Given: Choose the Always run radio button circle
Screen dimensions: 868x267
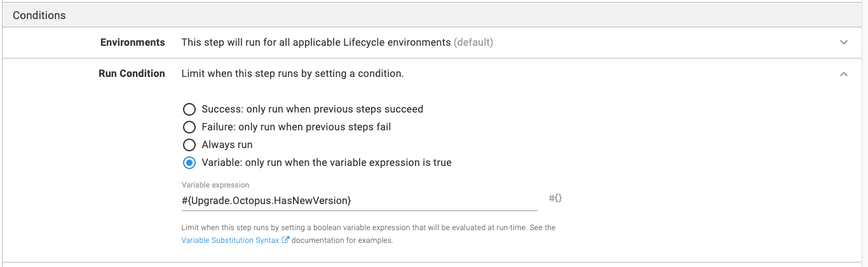Looking at the screenshot, I should coord(189,145).
